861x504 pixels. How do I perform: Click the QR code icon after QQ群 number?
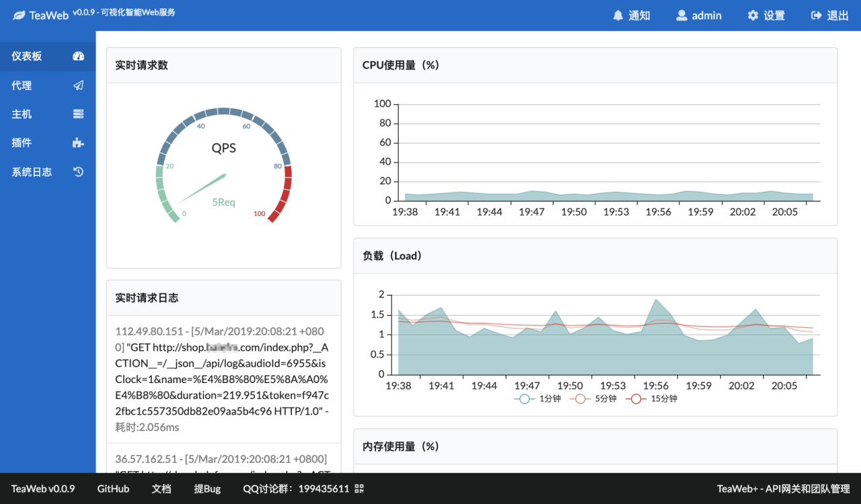pos(359,489)
